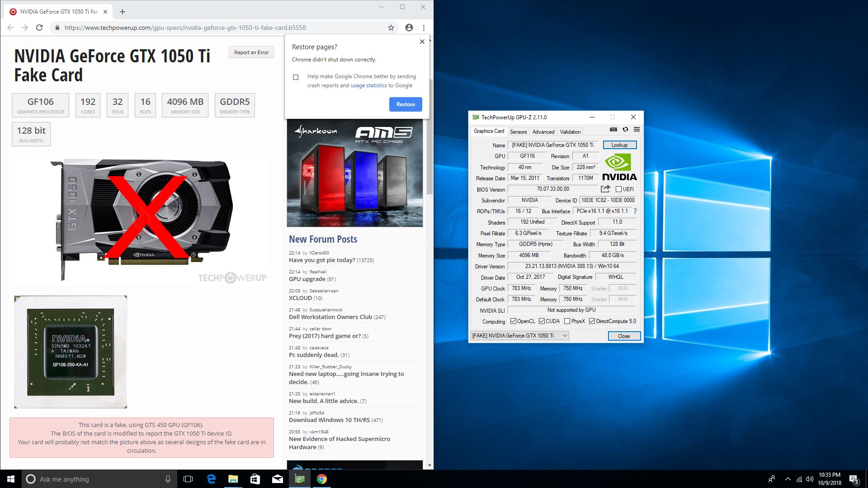
Task: Click the NVIDIA logo in GPU-Z
Action: [619, 167]
